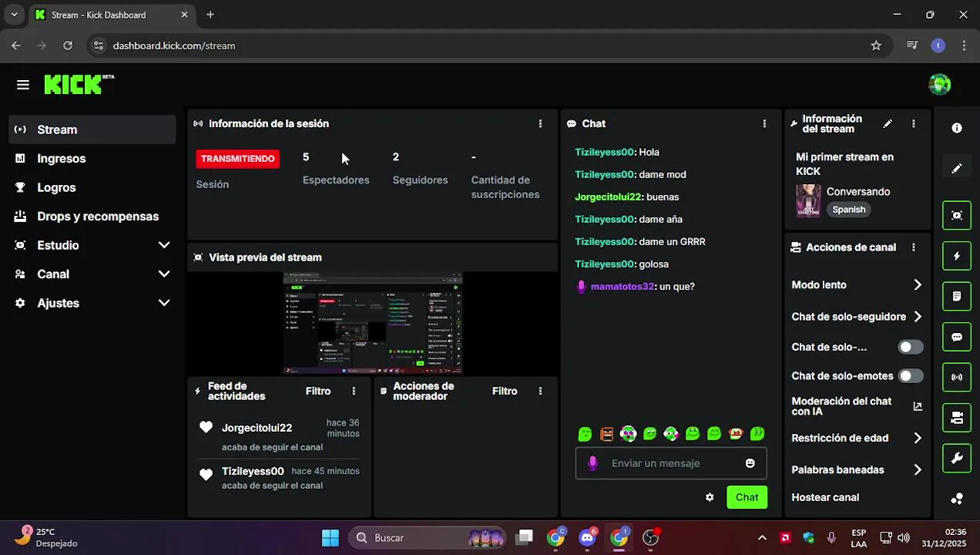This screenshot has height=555, width=980.
Task: Bookmark this page with star icon
Action: tap(876, 45)
